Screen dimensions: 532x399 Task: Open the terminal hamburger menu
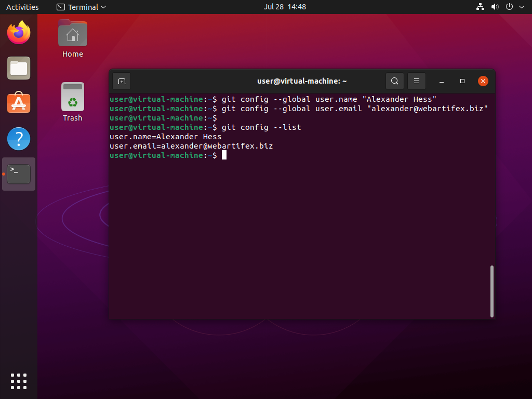(417, 81)
